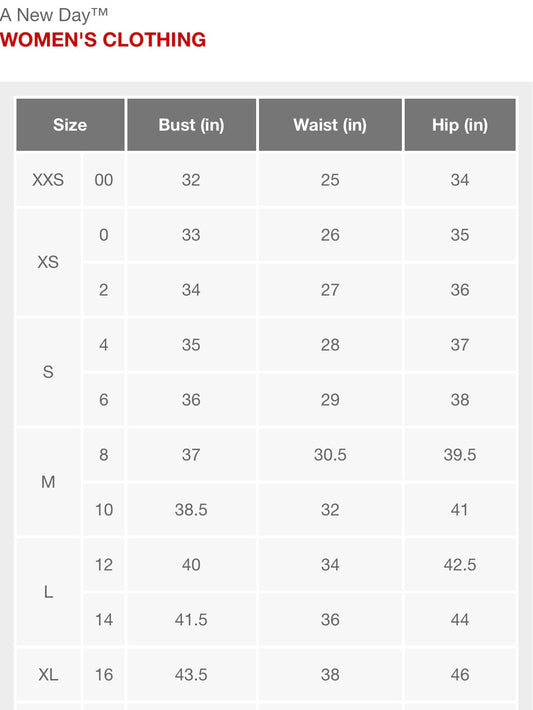Click the M size label cell
Viewport: 533px width, 710px height.
[x=48, y=482]
